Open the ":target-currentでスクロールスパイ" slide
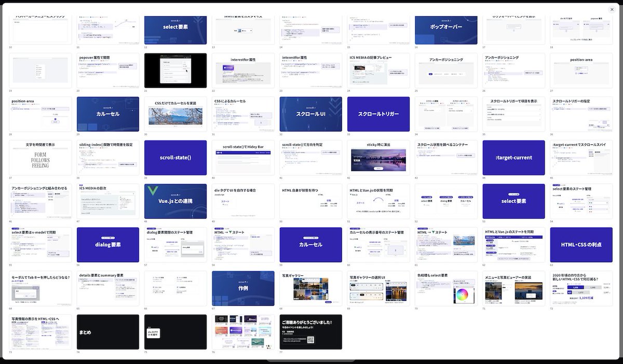The image size is (623, 364). [x=581, y=158]
